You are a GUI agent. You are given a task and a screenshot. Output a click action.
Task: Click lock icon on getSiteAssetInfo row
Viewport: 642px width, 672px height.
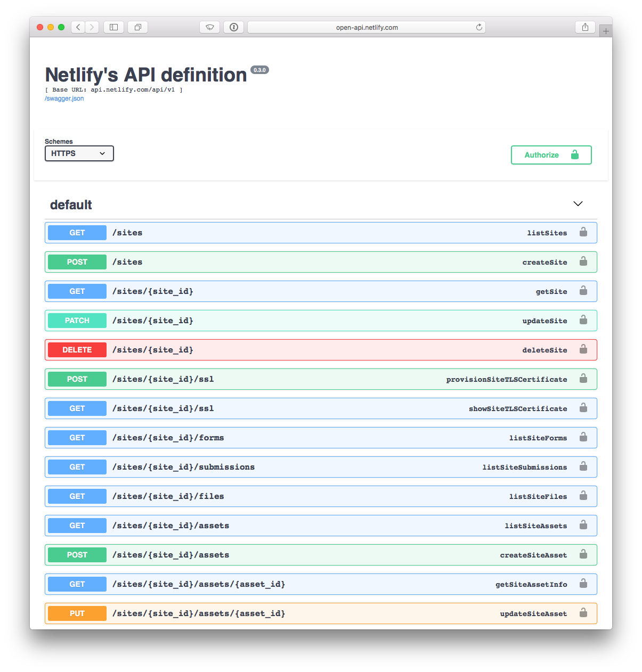[x=583, y=584]
